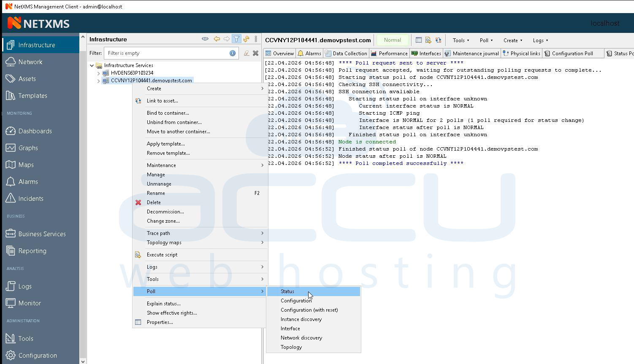
Task: Switch to the Performance tab
Action: [389, 53]
